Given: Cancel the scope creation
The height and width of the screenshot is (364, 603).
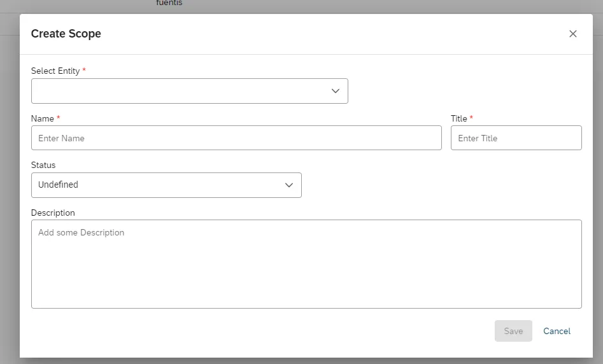Looking at the screenshot, I should (557, 331).
